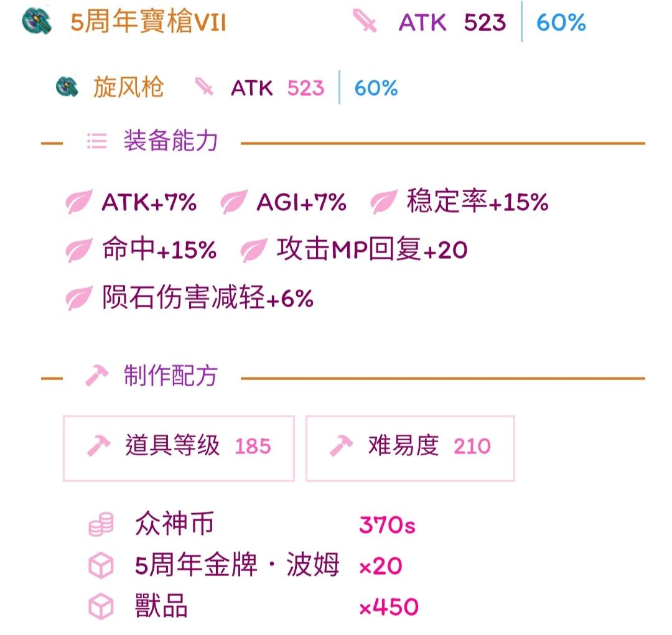Viewport: 672px width, 635px height.
Task: Click the hammer icon beside 制作配方
Action: point(97,376)
